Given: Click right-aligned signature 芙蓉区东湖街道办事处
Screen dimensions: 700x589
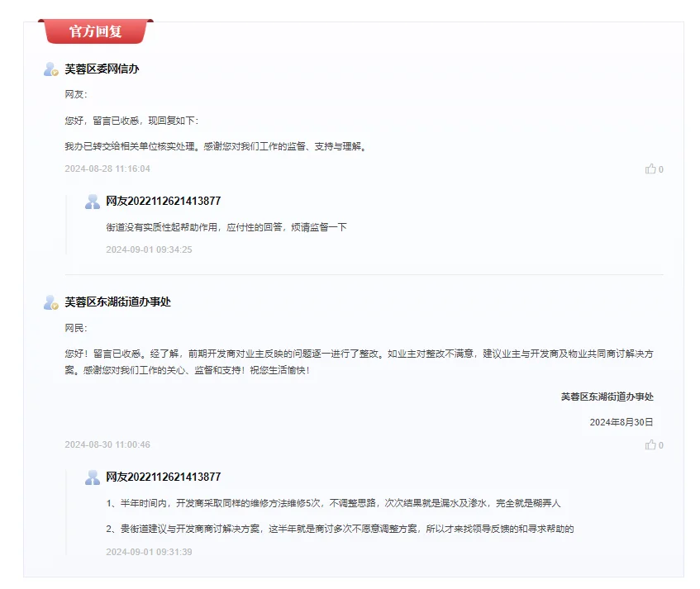Looking at the screenshot, I should pyautogui.click(x=607, y=397).
